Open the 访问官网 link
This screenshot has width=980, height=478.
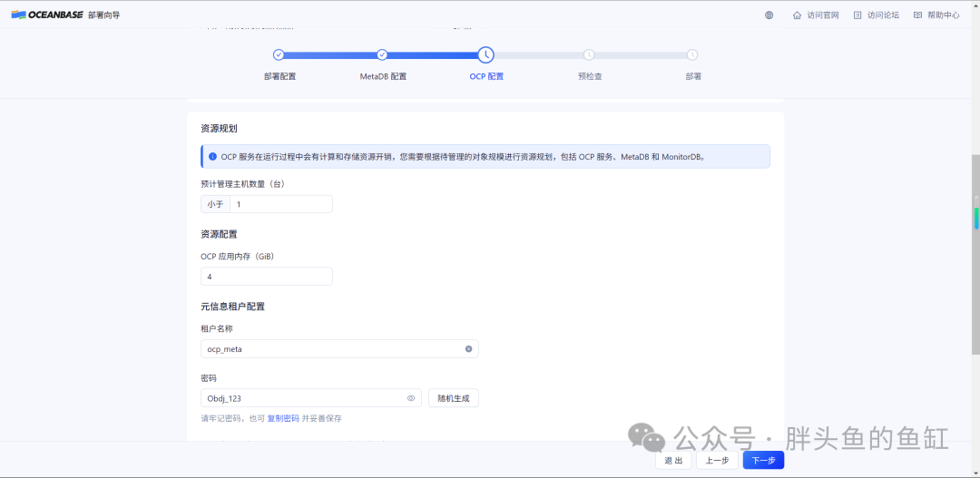[x=823, y=15]
